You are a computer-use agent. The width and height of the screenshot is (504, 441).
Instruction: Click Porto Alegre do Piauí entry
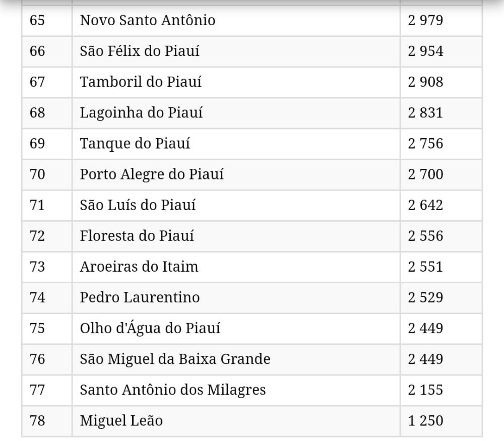pos(152,174)
